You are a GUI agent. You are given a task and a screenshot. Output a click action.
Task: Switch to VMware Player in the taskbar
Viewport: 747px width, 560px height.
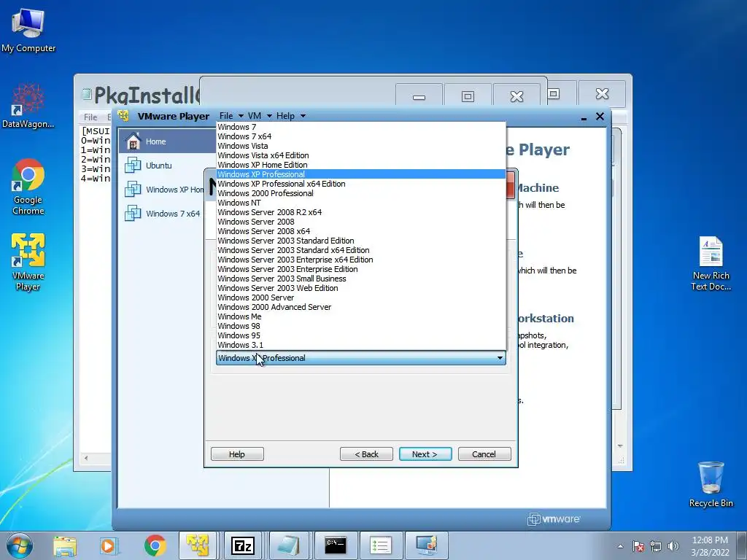[x=198, y=545]
